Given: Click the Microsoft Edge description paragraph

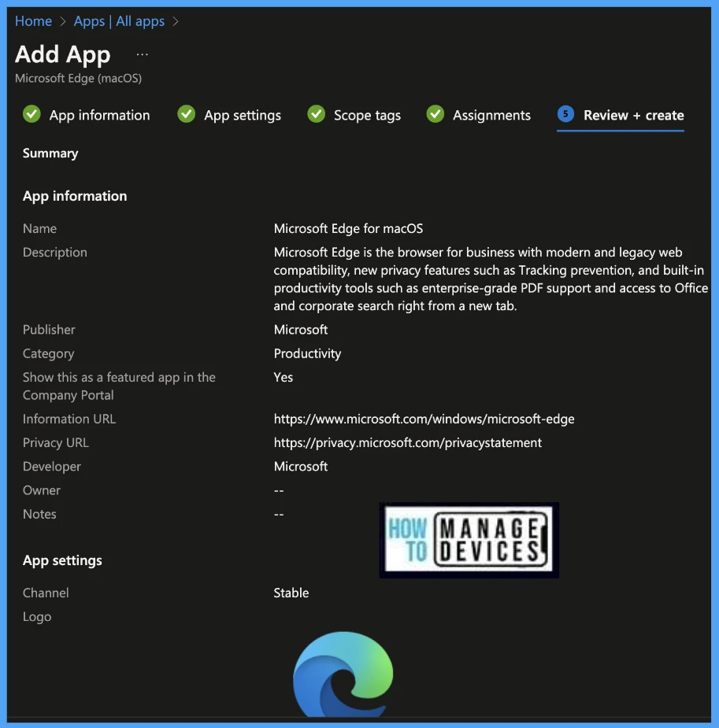Looking at the screenshot, I should pos(491,279).
